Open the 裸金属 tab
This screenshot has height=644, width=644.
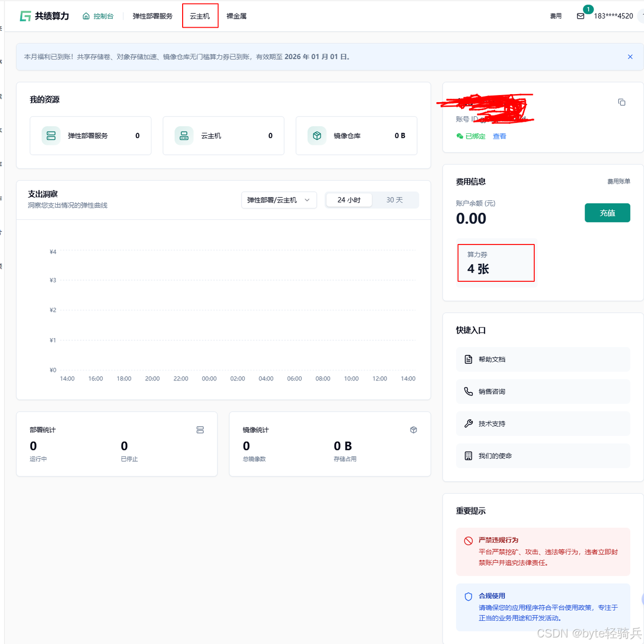[236, 16]
